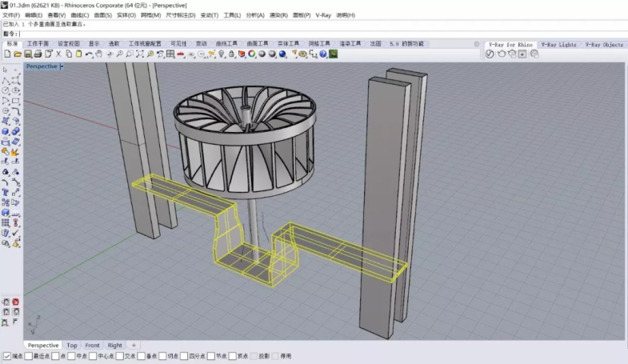The image size is (628, 364).
Task: Enable the 中心点 center snap checkbox
Action: point(92,356)
